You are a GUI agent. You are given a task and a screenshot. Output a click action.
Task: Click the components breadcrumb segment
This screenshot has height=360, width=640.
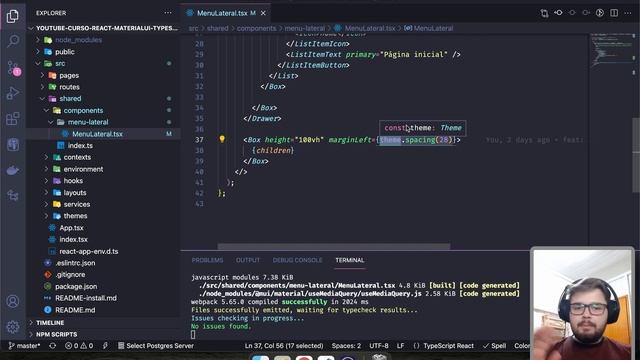click(256, 28)
